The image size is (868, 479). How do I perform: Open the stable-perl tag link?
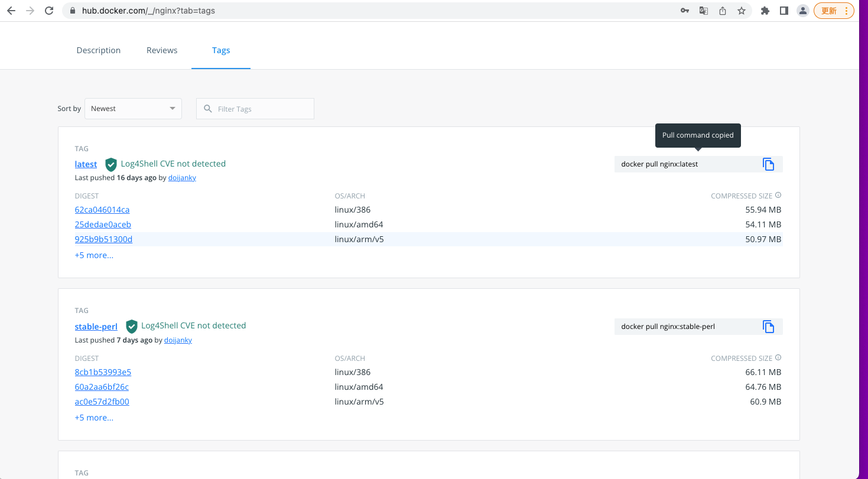pos(96,327)
